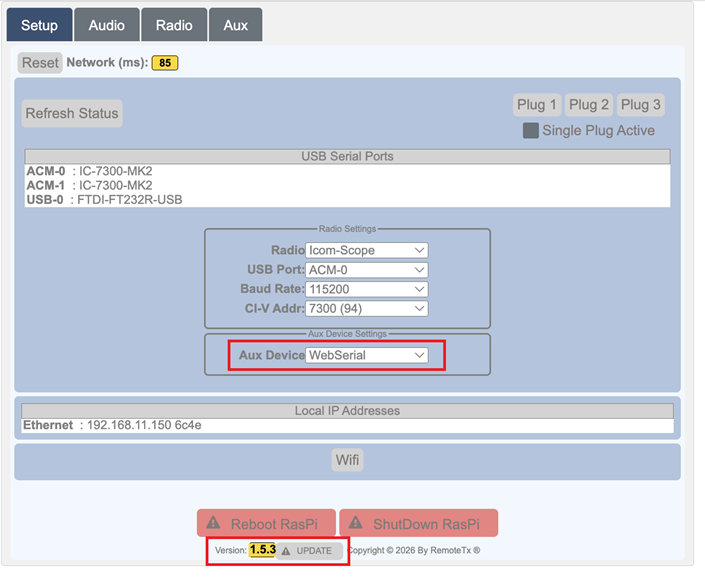The width and height of the screenshot is (705, 577).
Task: Click Refresh Status
Action: point(72,113)
